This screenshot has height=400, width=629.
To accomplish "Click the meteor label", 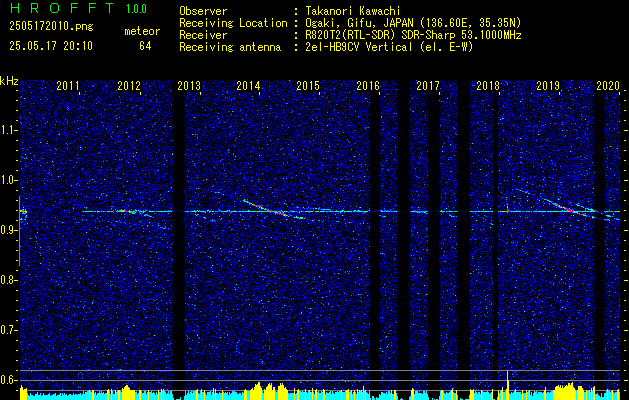I will [142, 31].
